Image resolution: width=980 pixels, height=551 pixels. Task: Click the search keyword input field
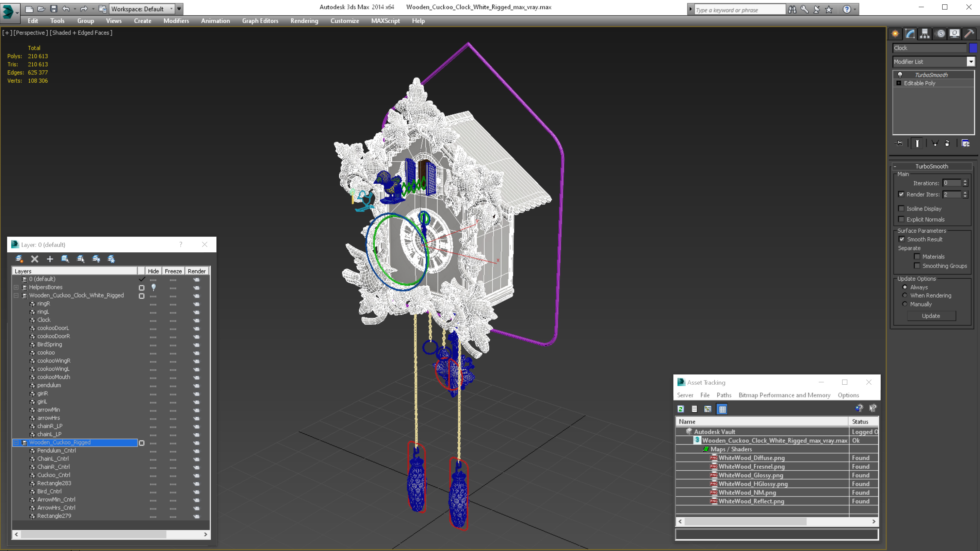point(739,10)
